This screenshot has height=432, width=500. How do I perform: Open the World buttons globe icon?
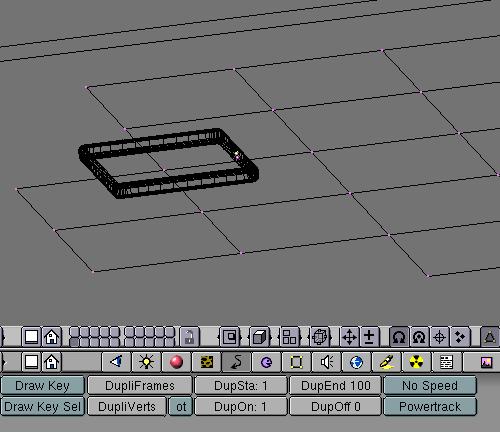[x=356, y=362]
